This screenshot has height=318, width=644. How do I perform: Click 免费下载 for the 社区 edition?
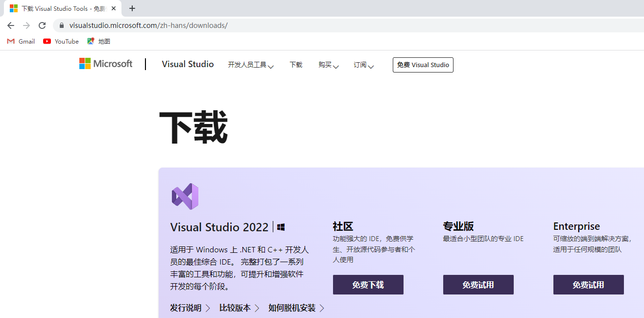368,285
